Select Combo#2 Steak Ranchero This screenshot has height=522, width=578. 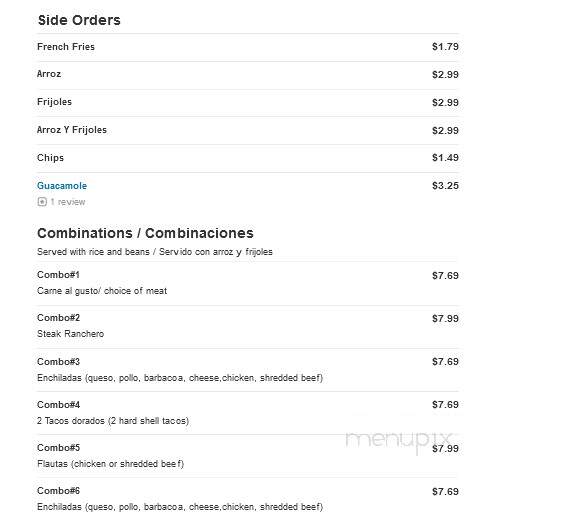coord(248,326)
